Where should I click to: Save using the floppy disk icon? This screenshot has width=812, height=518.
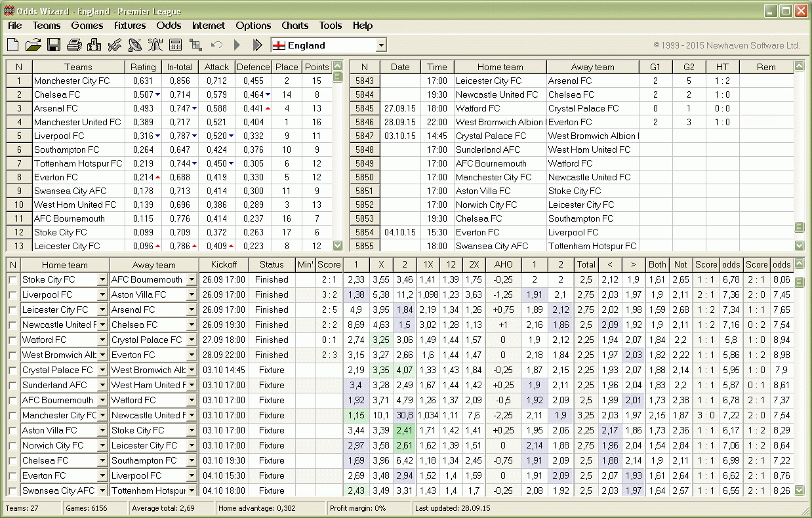pos(53,45)
